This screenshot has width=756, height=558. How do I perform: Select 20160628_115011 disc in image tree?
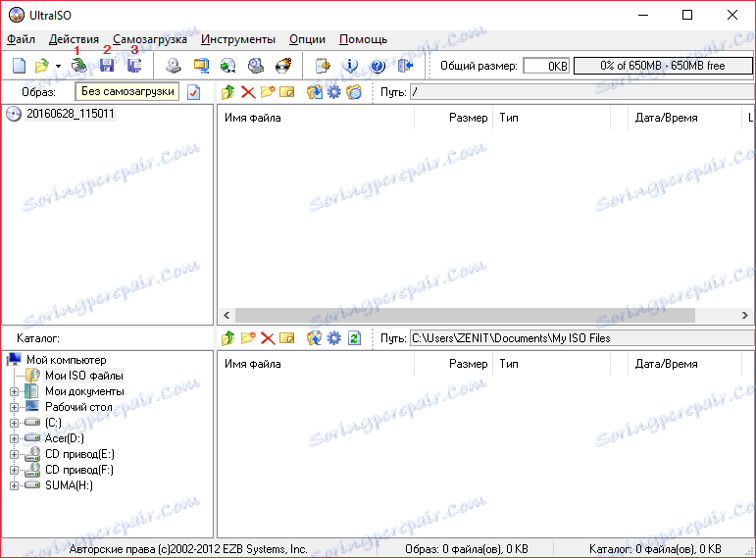[x=71, y=114]
